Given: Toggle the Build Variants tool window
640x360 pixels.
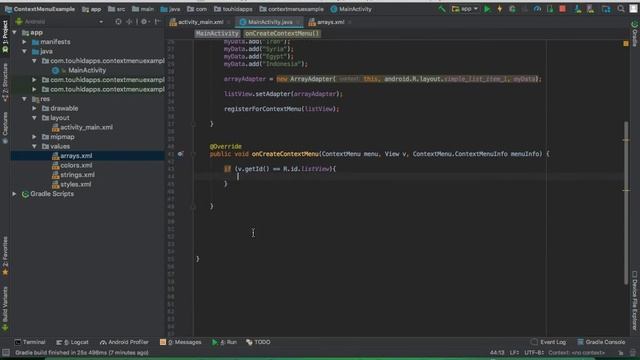Looking at the screenshot, I should click(x=5, y=309).
